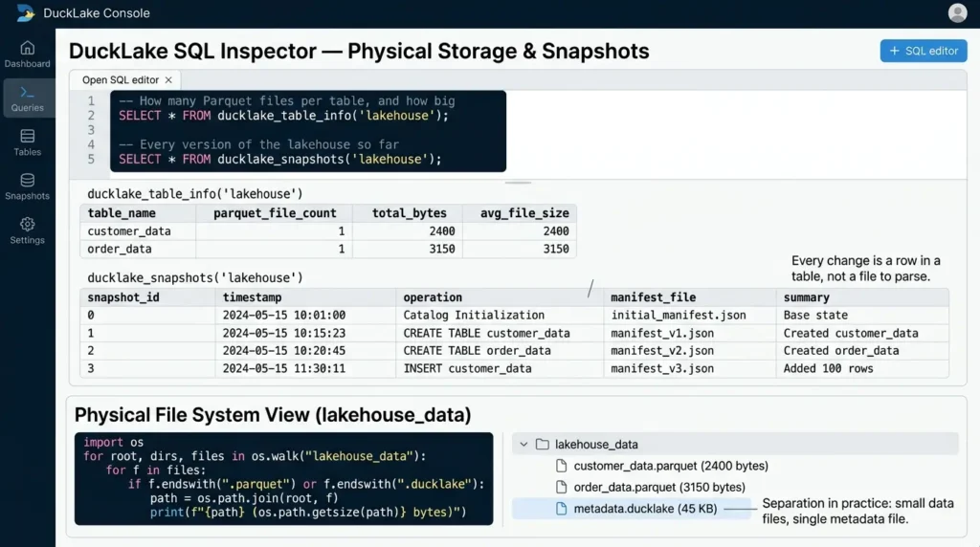Select metadata.ducklake file in tree
Image resolution: width=980 pixels, height=547 pixels.
pyautogui.click(x=645, y=509)
